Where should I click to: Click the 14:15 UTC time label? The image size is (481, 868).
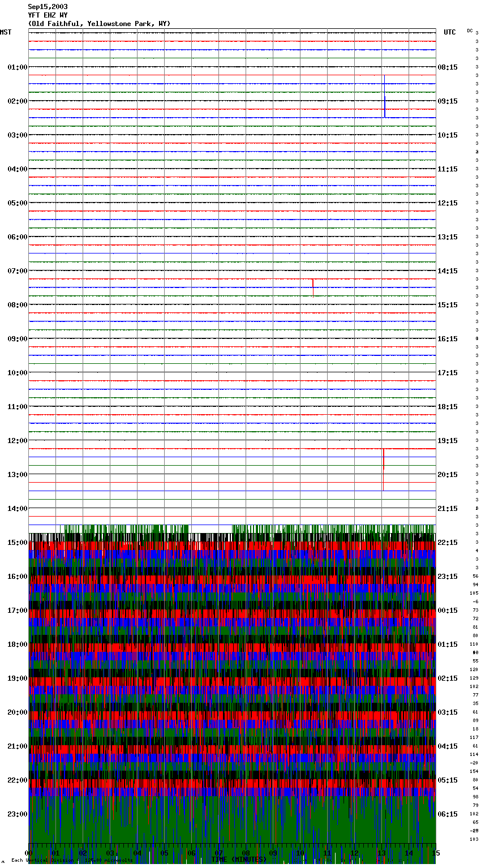click(x=448, y=271)
